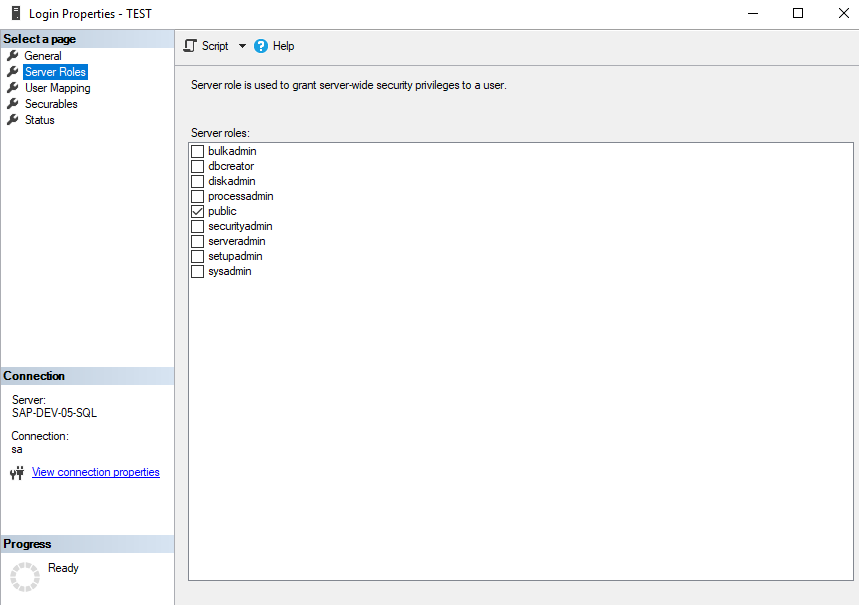Image resolution: width=859 pixels, height=605 pixels.
Task: Click wrench icon beside Securables
Action: (13, 104)
